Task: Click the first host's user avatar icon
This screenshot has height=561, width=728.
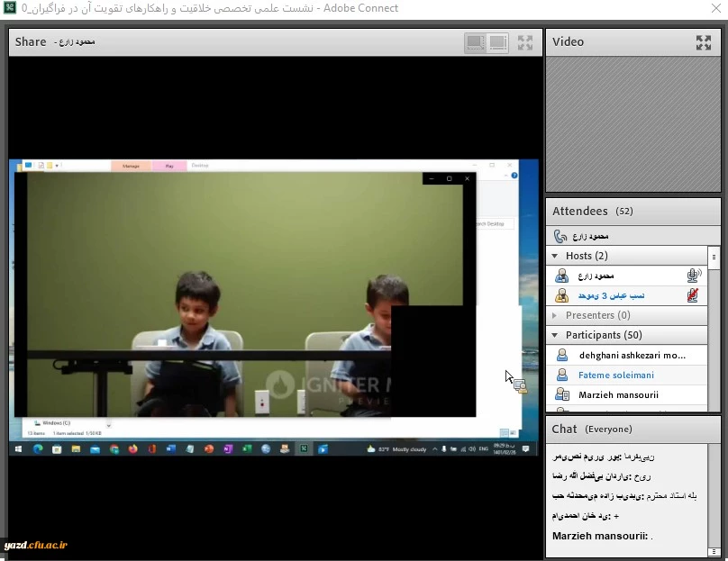Action: (x=562, y=276)
